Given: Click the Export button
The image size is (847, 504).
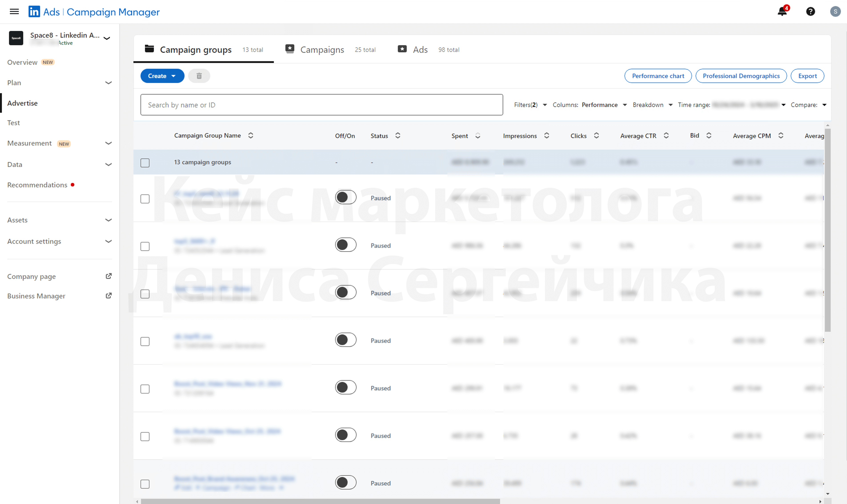Looking at the screenshot, I should (807, 76).
